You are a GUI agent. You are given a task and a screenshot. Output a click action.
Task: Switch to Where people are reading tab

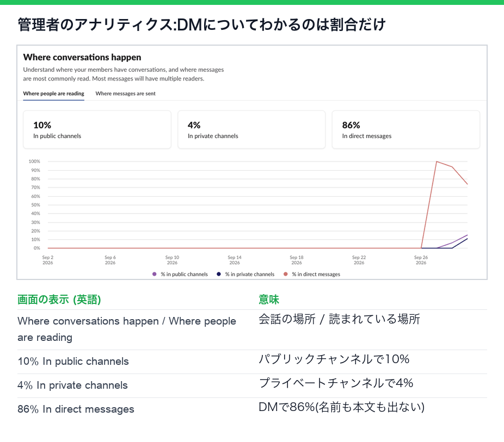click(54, 94)
